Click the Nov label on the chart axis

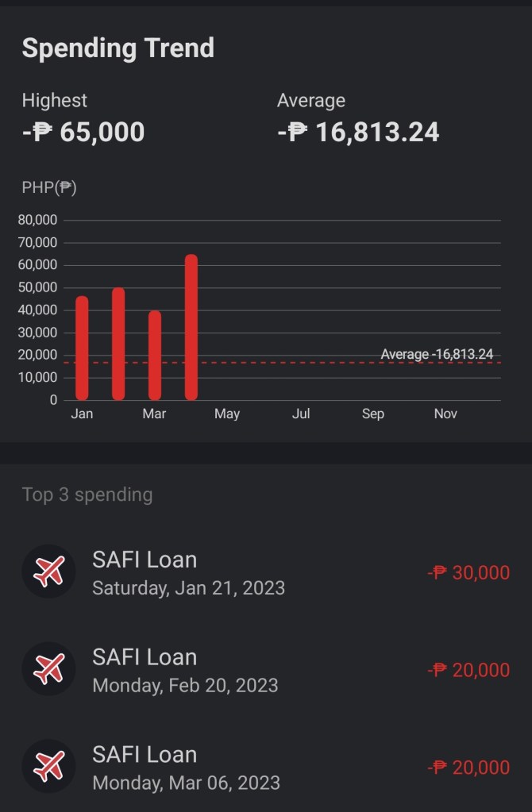tap(445, 414)
